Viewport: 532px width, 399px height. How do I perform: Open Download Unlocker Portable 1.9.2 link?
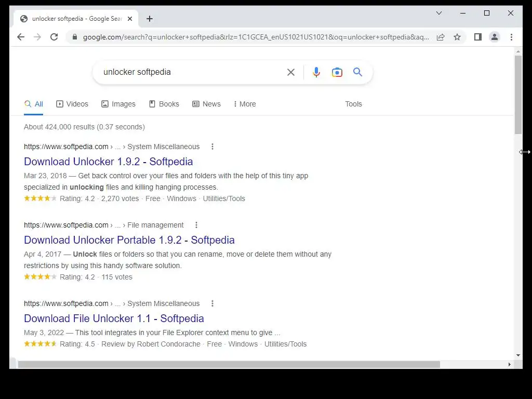click(x=129, y=240)
